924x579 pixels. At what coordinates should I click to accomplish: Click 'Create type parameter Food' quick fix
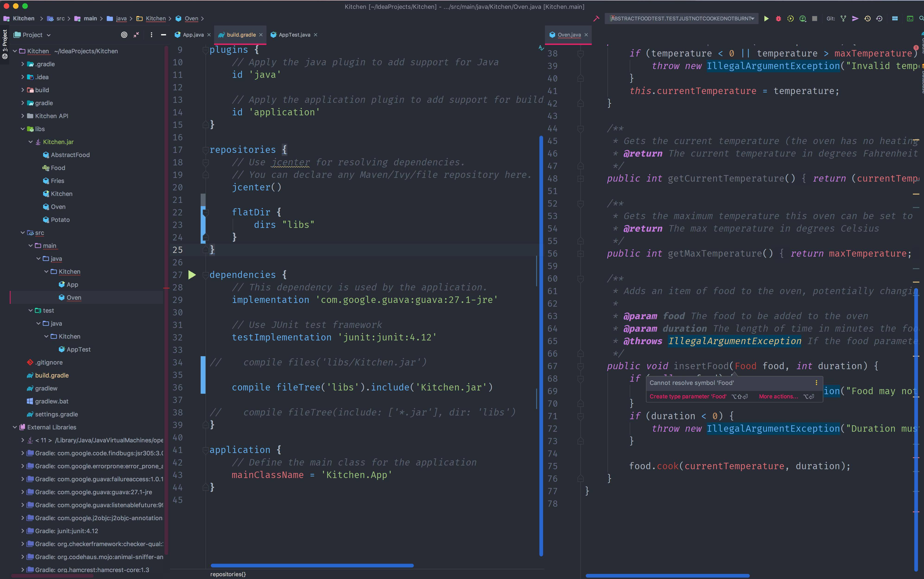click(x=688, y=396)
